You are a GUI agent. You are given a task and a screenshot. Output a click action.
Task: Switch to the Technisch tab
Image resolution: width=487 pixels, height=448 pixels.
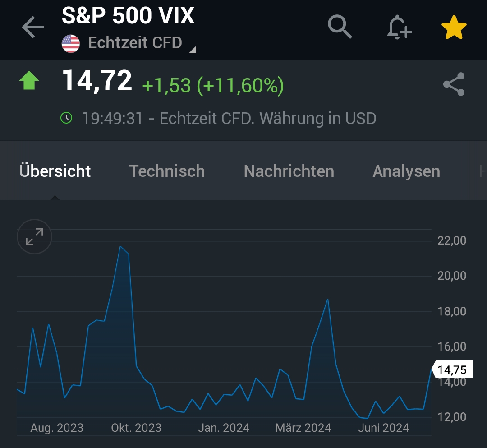point(166,171)
